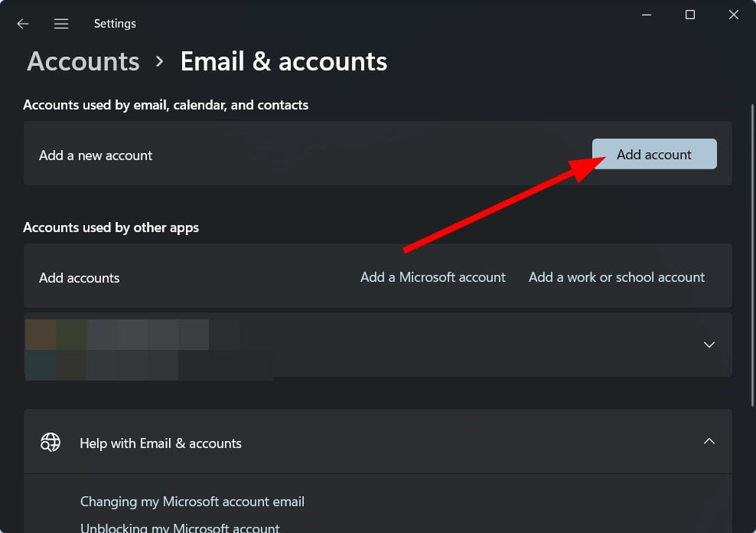Close the Settings window
The height and width of the screenshot is (533, 756).
(733, 15)
